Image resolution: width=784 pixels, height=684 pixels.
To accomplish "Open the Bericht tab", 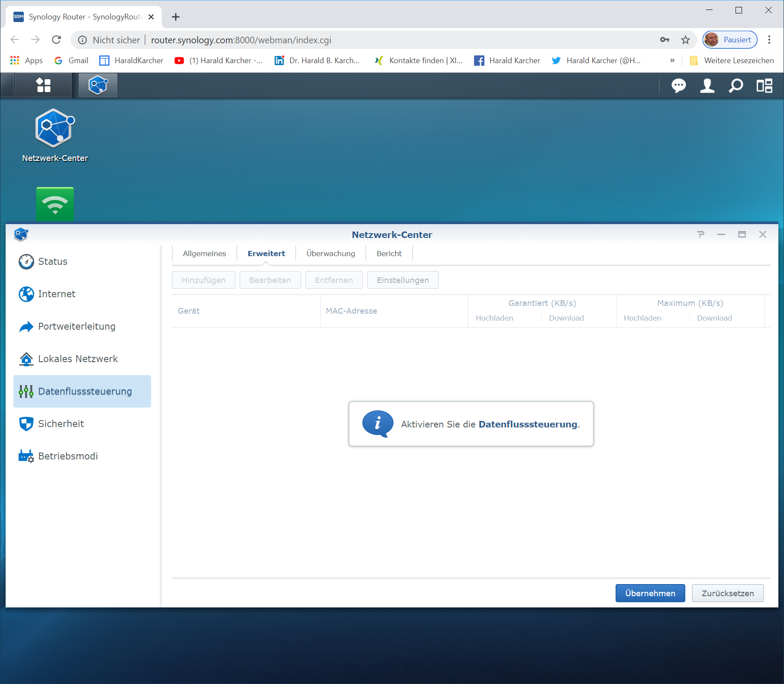I will (x=389, y=254).
